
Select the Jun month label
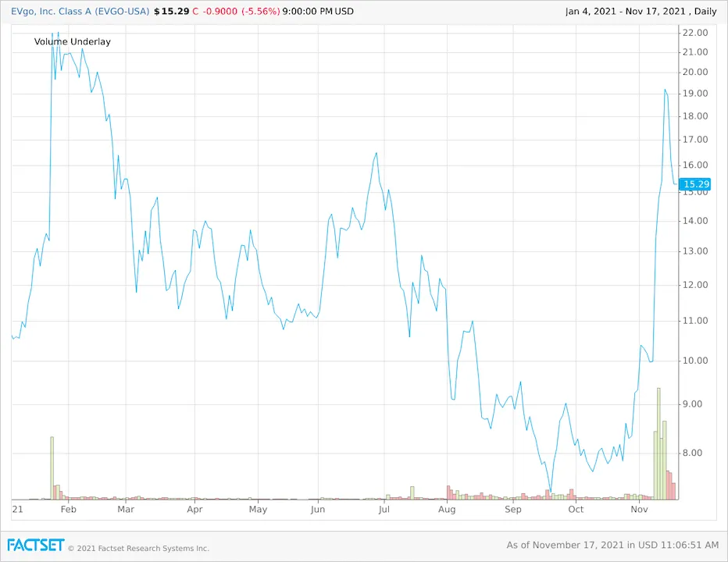318,509
